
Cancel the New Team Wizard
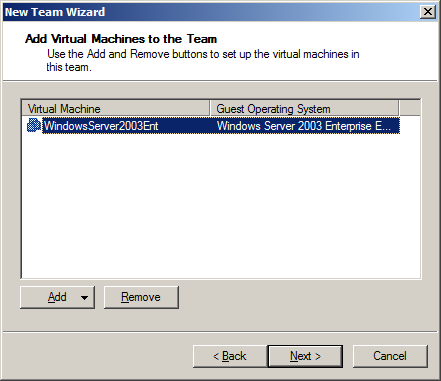click(x=390, y=356)
